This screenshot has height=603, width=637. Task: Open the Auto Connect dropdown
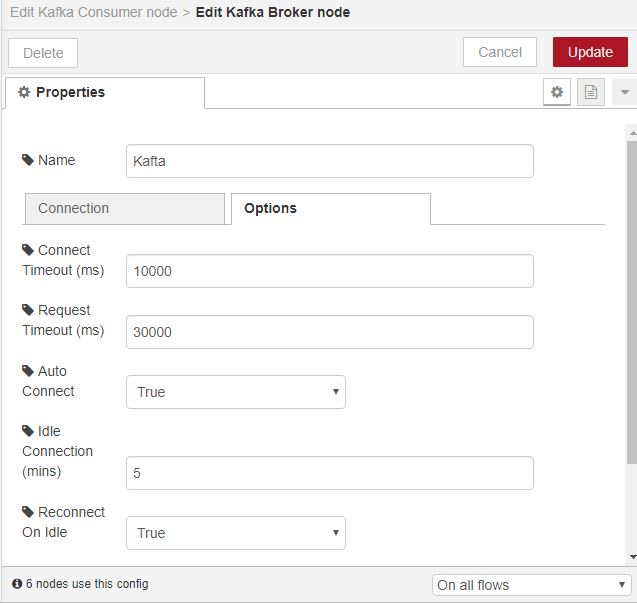pos(236,392)
